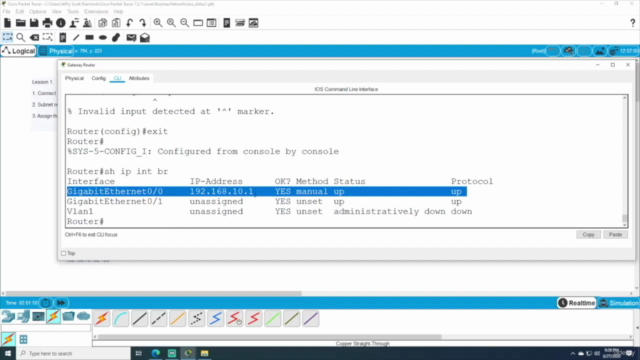640x360 pixels.
Task: Click the Power Cycle Devices button
Action: pyautogui.click(x=46, y=303)
